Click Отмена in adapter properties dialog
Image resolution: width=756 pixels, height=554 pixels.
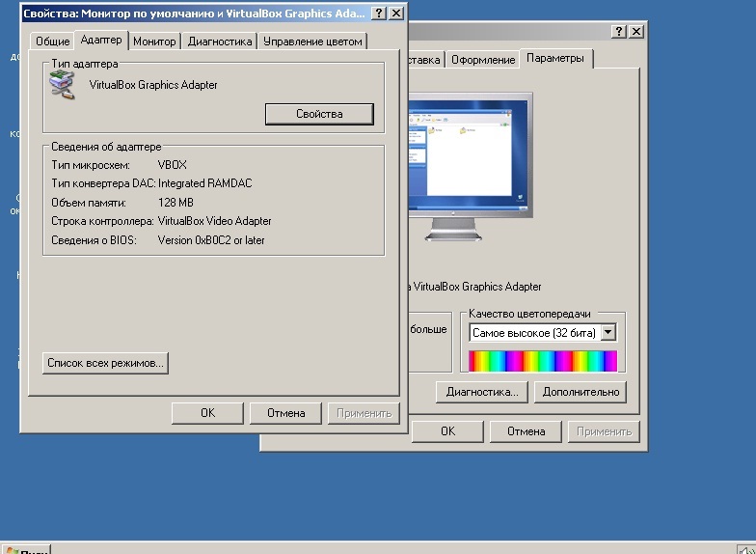point(285,413)
